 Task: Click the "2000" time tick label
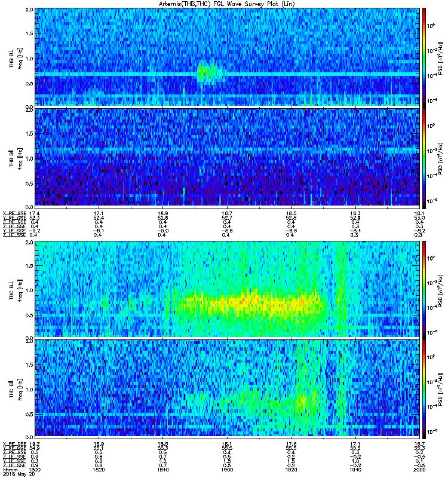coord(419,470)
